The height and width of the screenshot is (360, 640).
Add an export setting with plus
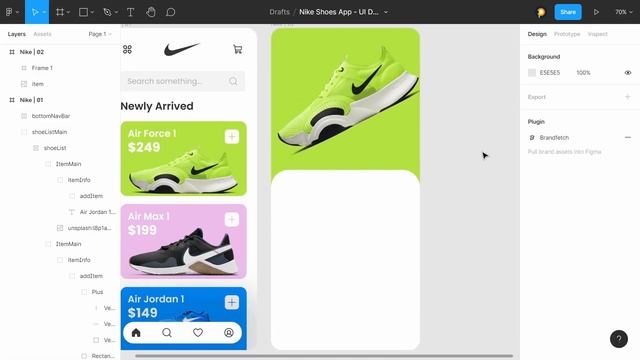[x=628, y=97]
